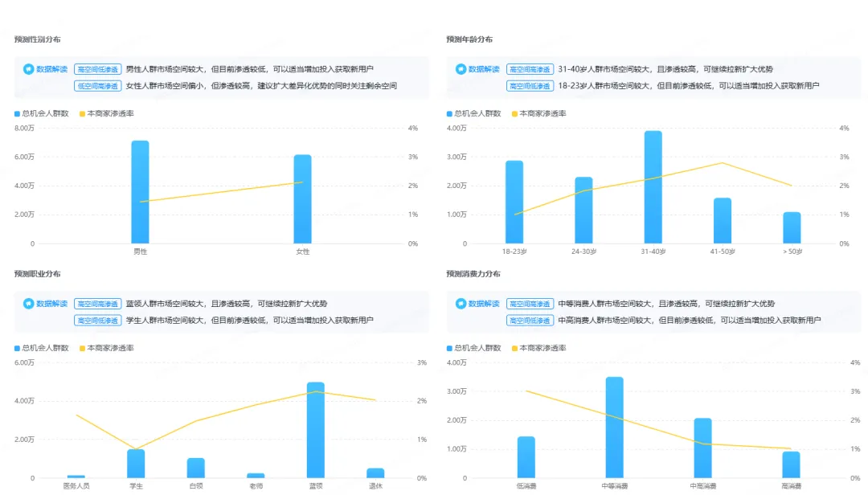Click the 数据解读 icon in 预测职业分布 panel
868x495 pixels.
(x=28, y=304)
